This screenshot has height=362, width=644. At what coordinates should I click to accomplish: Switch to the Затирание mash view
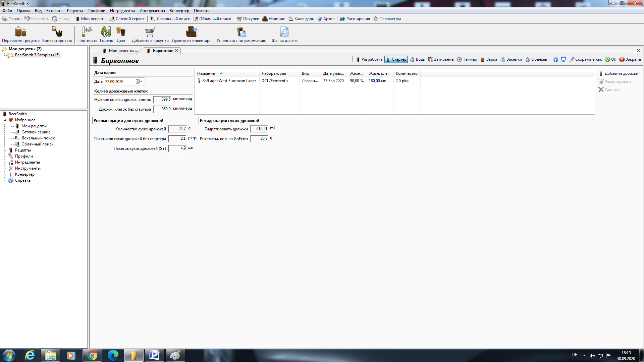click(x=441, y=59)
